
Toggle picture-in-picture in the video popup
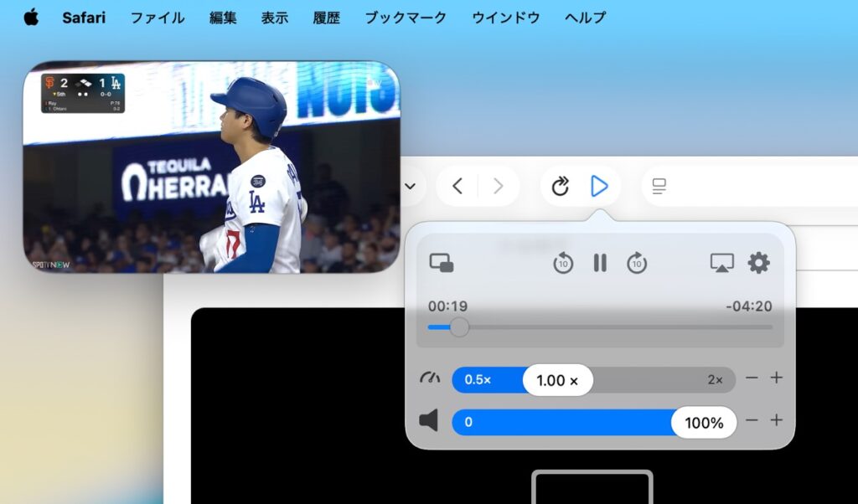(441, 263)
